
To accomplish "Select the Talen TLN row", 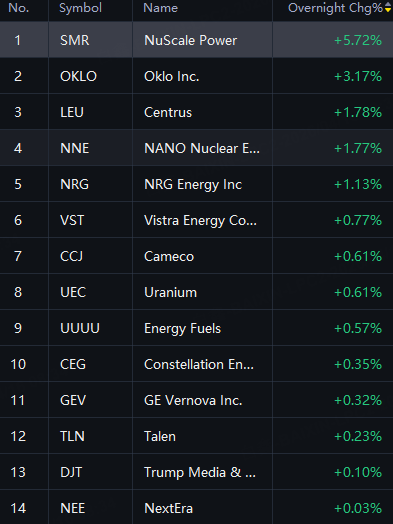I will click(196, 436).
